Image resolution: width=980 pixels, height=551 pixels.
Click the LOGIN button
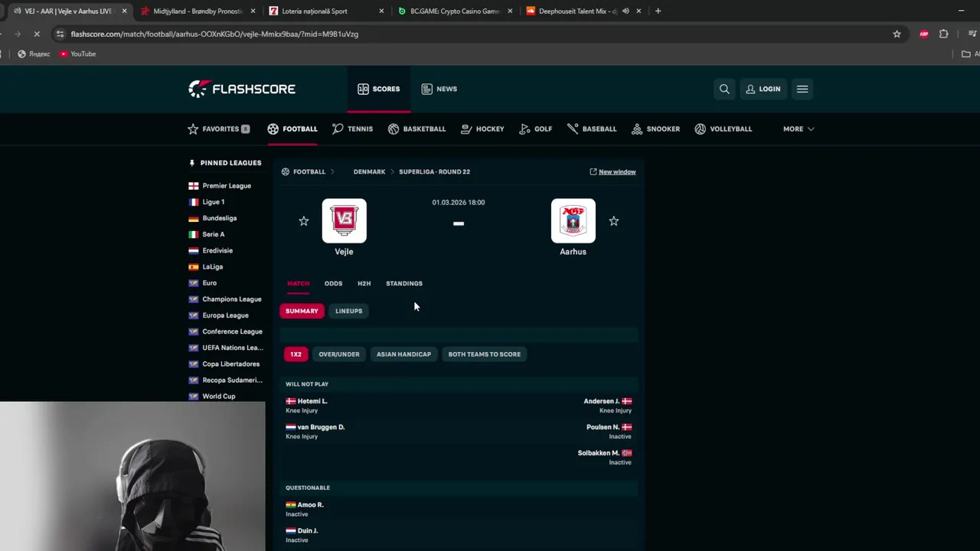point(763,89)
